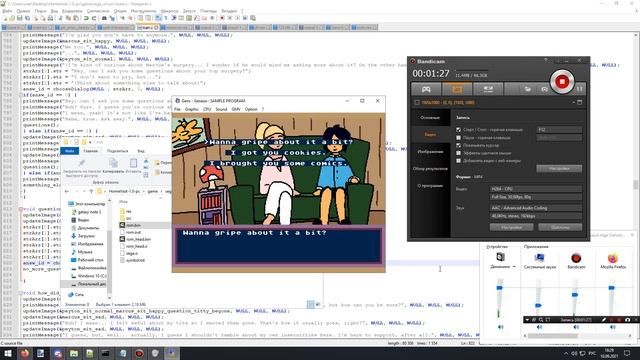Open format presets button at Bandicam bottom right

pyautogui.click(x=560, y=227)
